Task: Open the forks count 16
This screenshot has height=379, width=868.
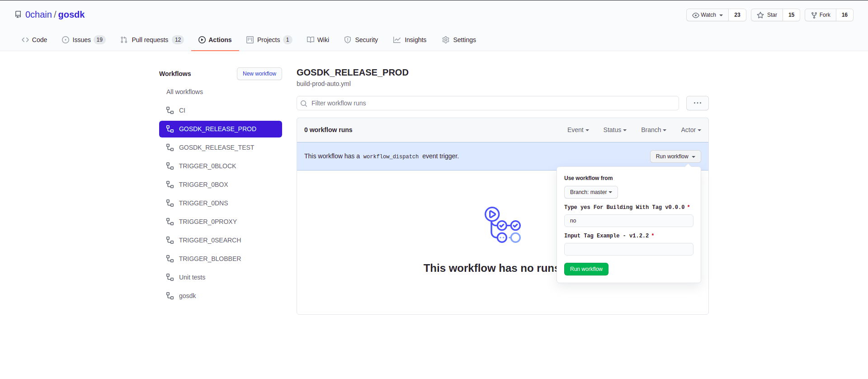Action: (844, 15)
